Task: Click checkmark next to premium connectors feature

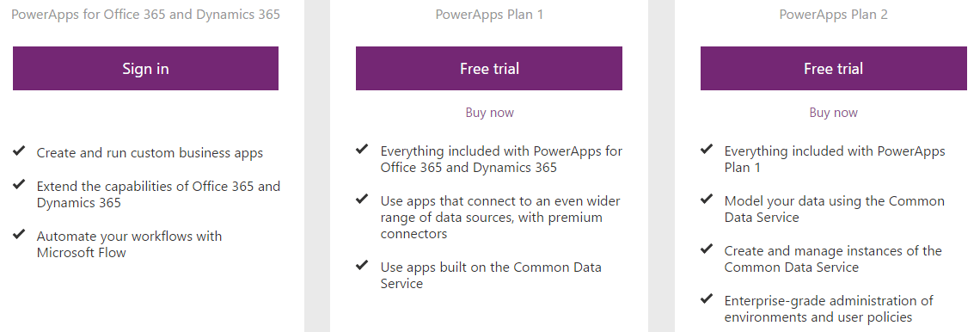Action: 362,200
